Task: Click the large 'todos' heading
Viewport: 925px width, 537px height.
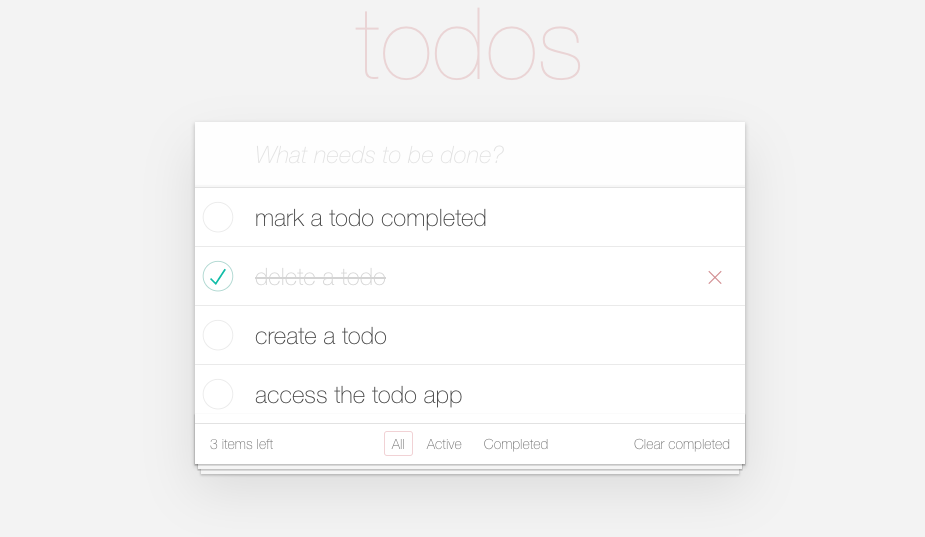Action: point(468,45)
